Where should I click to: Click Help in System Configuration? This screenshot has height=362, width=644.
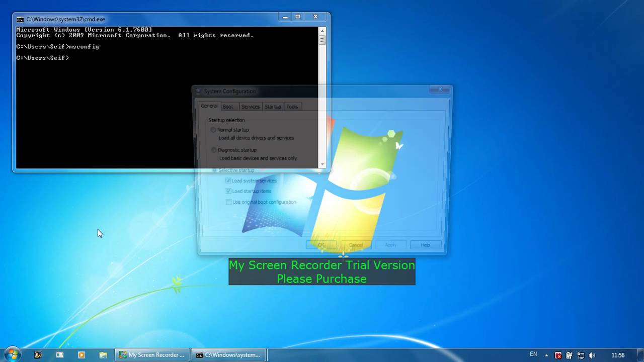click(426, 245)
